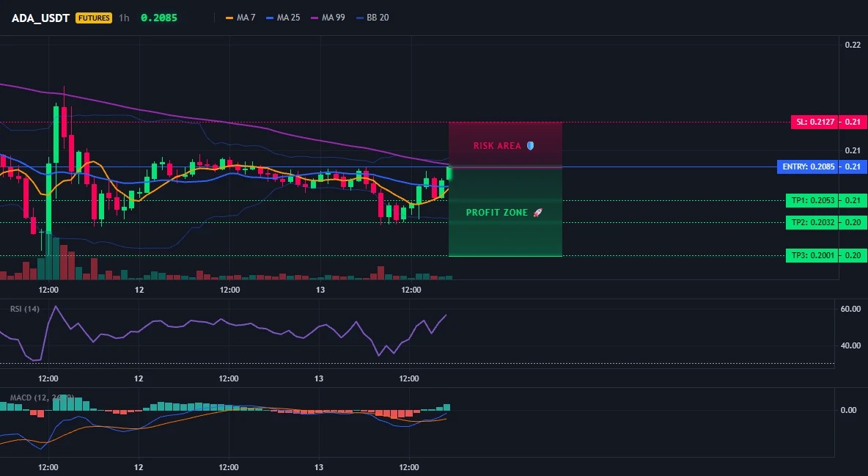The image size is (868, 476).
Task: Click the 40.00 RSI axis value
Action: 850,345
